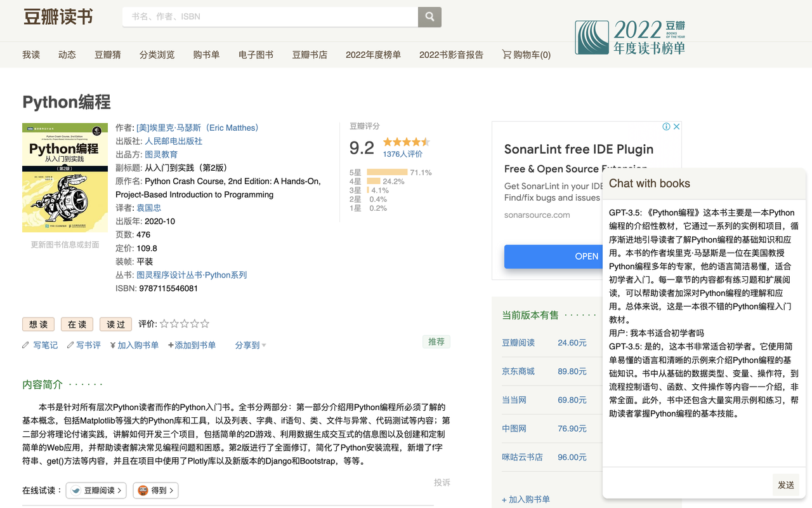Open series link 图灵程序设计丛书·Python系列
Screen dimensions: 812x508
click(192, 275)
